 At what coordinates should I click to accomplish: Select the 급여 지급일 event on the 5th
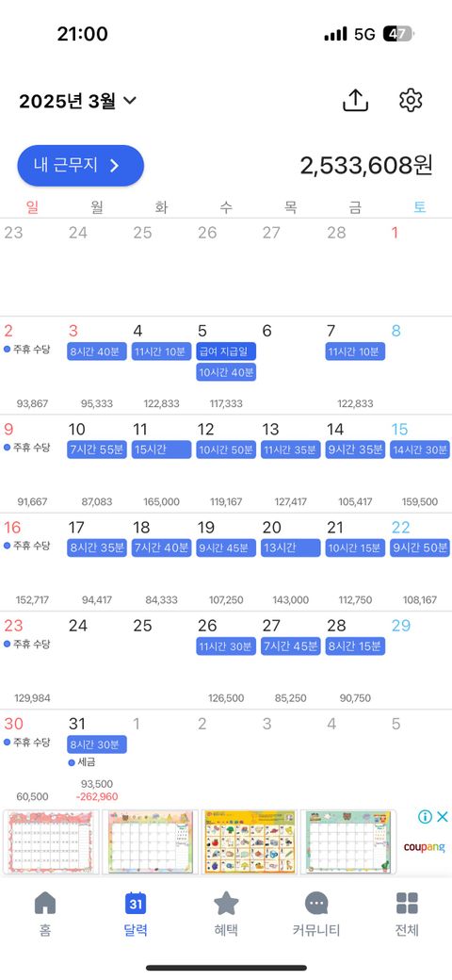226,351
